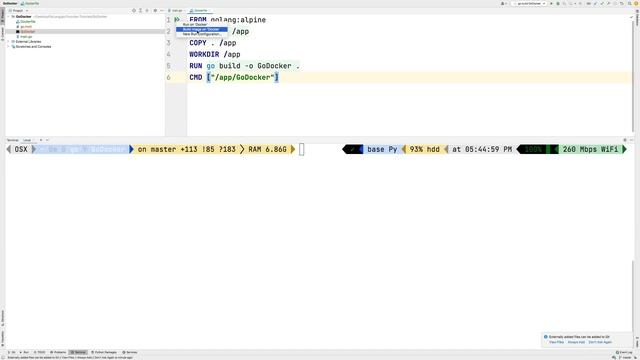Click 'golang:alpine' in FROM line
640x360 pixels.
tap(238, 20)
